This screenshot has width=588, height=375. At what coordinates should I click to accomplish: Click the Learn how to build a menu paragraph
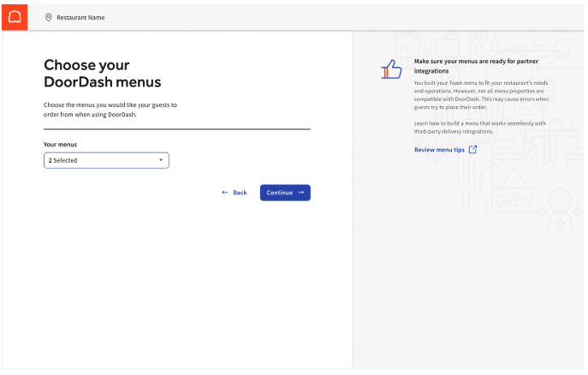(x=479, y=128)
